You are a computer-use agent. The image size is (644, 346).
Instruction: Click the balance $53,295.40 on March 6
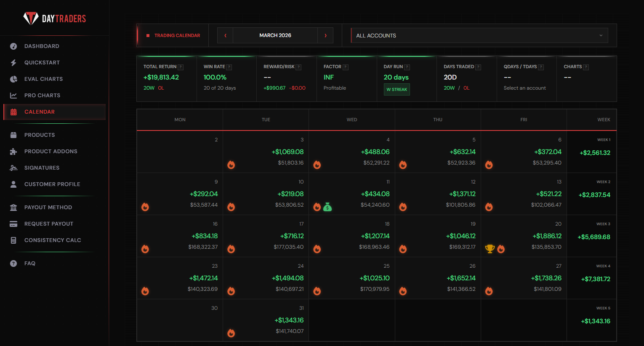(547, 163)
